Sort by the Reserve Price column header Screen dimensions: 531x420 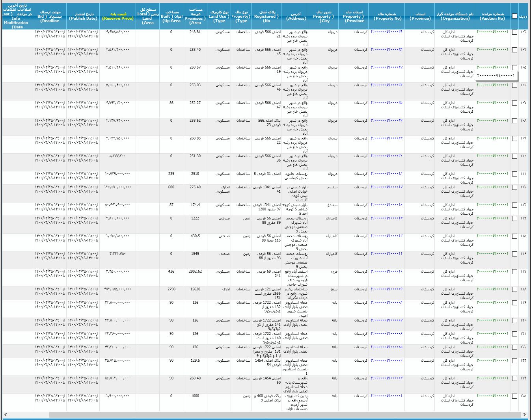(117, 16)
